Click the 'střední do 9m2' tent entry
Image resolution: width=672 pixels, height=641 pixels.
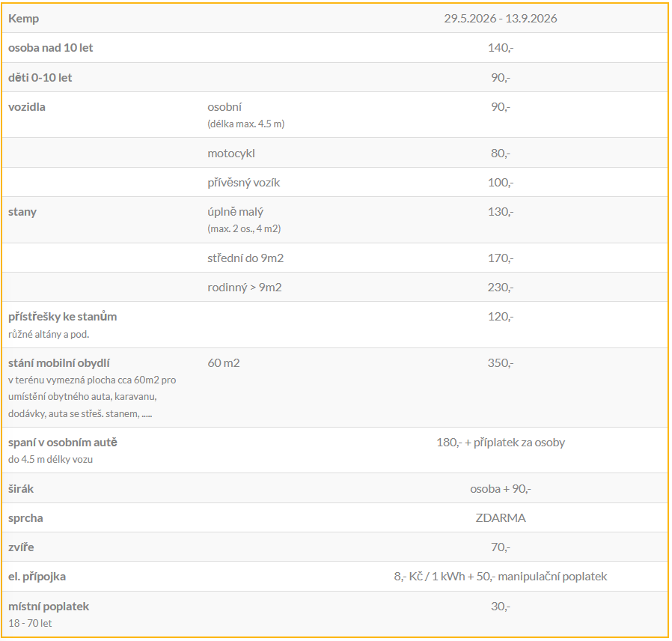[x=245, y=258]
